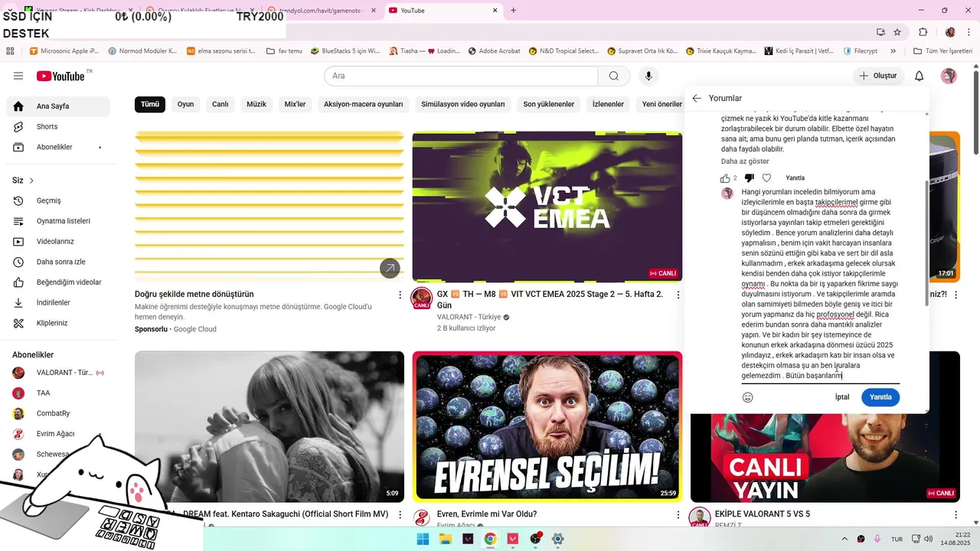Screen dimensions: 980x551
Task: Select the Oyun filter chip
Action: click(185, 104)
